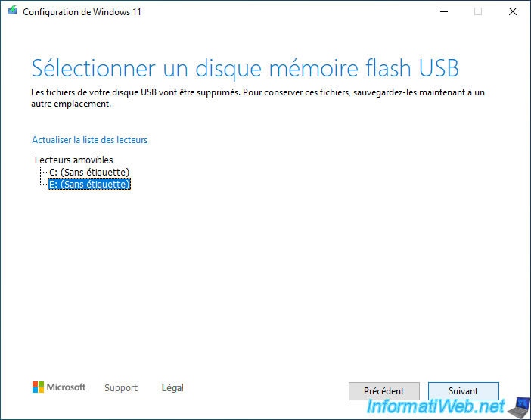Click the greyed-out maximize button
Image resolution: width=531 pixels, height=420 pixels.
(477, 12)
